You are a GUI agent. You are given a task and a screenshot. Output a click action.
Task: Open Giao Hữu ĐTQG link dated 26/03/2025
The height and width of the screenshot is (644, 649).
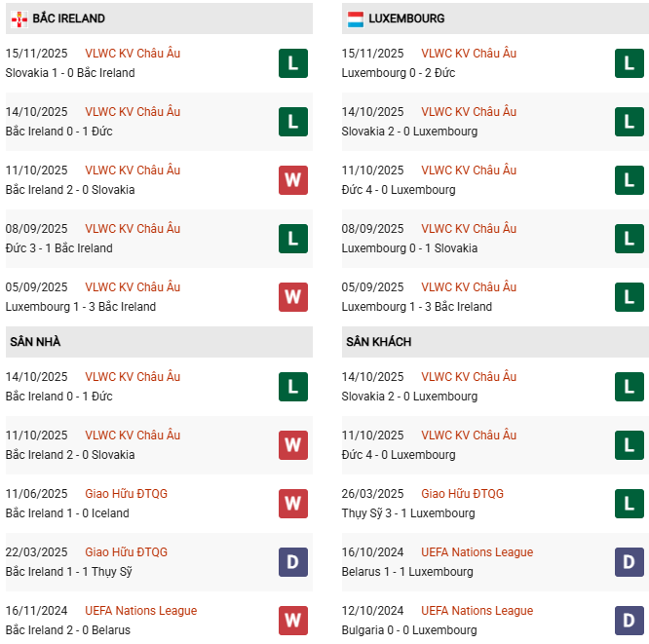(x=462, y=494)
